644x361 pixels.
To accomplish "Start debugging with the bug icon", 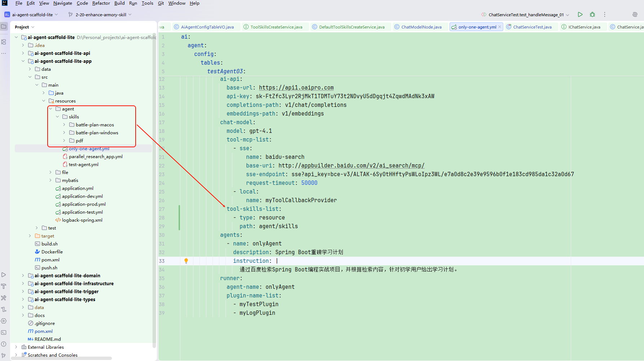I will pos(592,14).
